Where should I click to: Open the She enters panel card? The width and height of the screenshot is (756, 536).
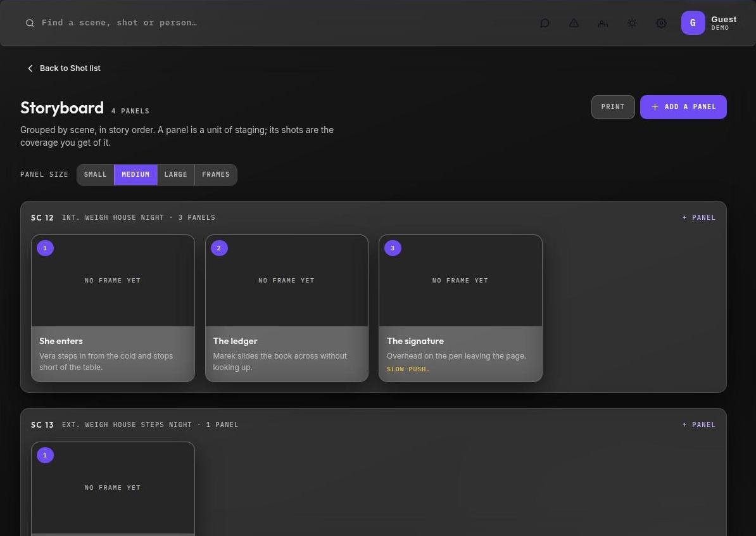[113, 309]
